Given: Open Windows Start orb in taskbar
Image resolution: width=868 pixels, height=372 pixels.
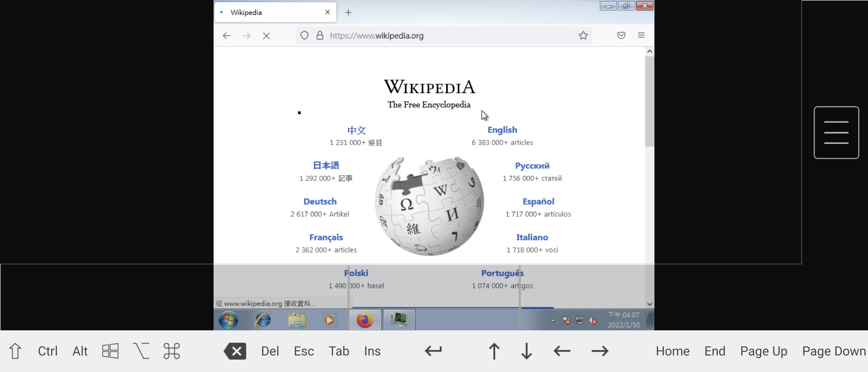Looking at the screenshot, I should 228,320.
